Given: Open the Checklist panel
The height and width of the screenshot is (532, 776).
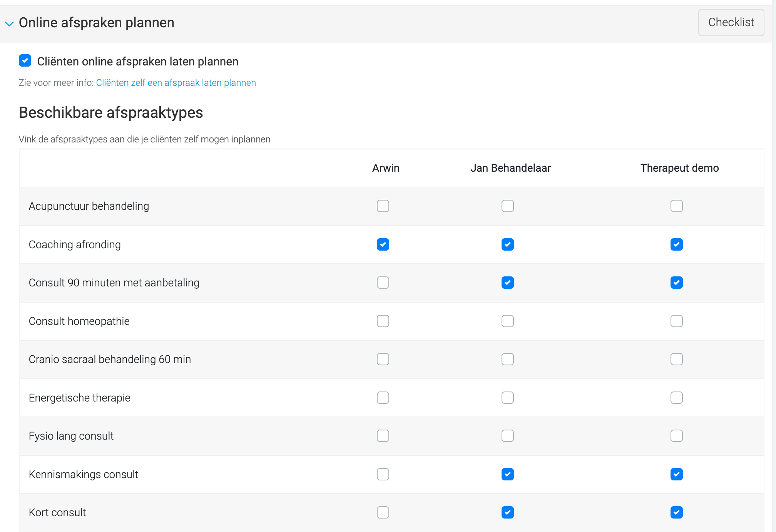Looking at the screenshot, I should click(x=731, y=22).
